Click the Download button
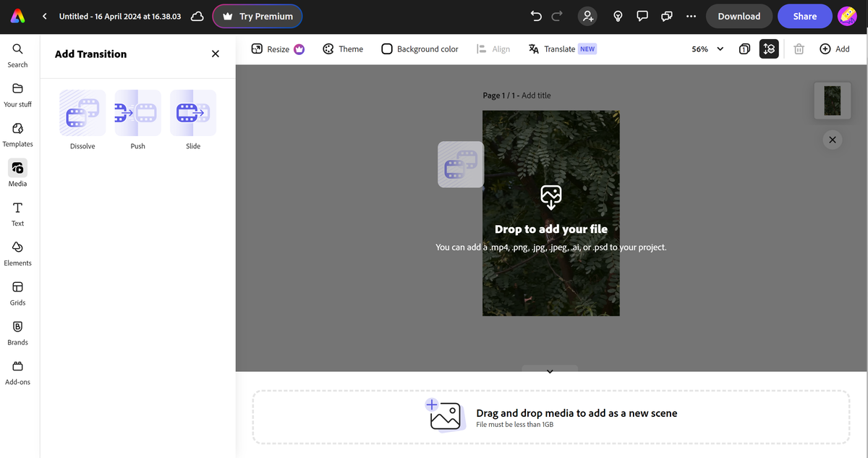 click(x=739, y=16)
